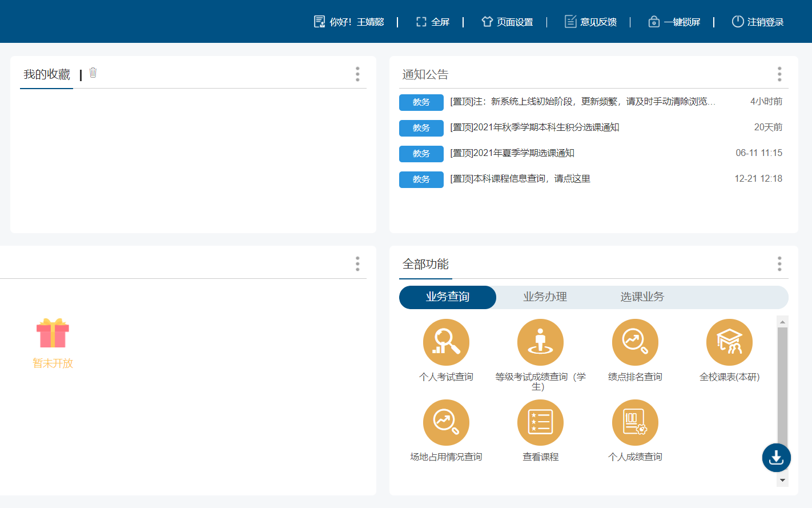Click the function list scrollbar down arrow

(782, 481)
